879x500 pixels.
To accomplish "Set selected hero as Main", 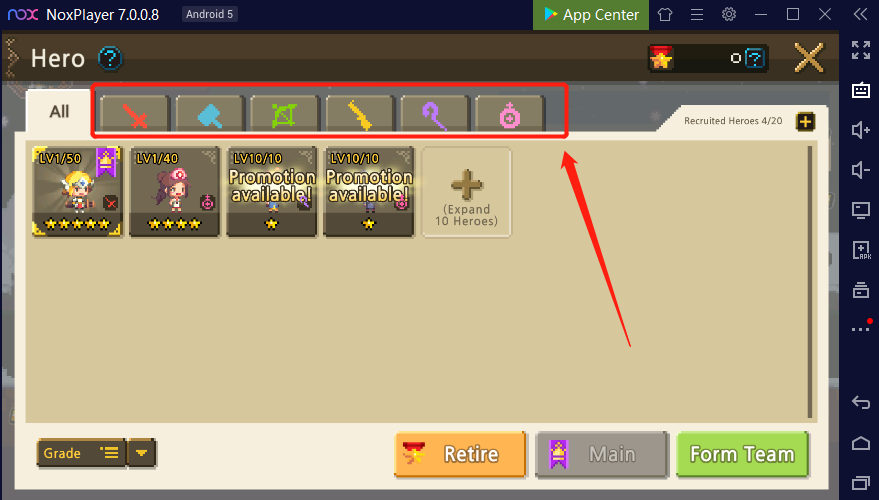I will click(602, 454).
